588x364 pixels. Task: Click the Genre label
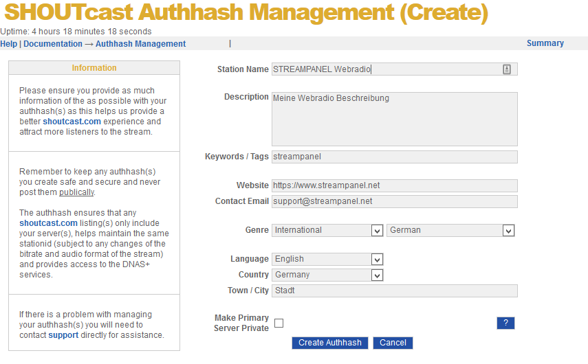pyautogui.click(x=257, y=230)
